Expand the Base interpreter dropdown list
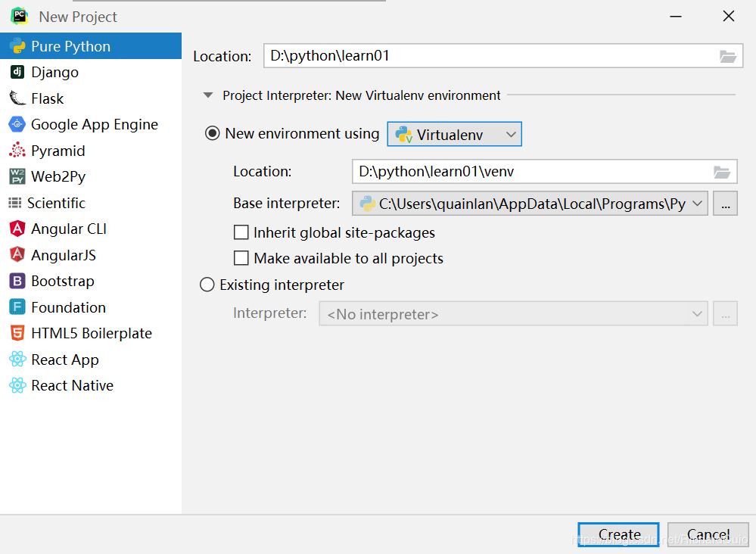This screenshot has height=554, width=756. 698,204
